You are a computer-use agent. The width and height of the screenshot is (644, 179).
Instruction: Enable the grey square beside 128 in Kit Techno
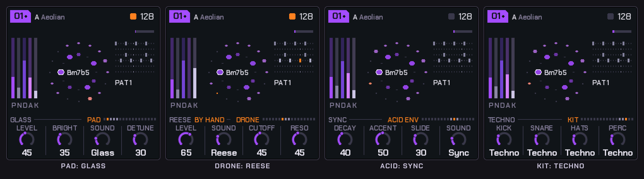(x=611, y=16)
